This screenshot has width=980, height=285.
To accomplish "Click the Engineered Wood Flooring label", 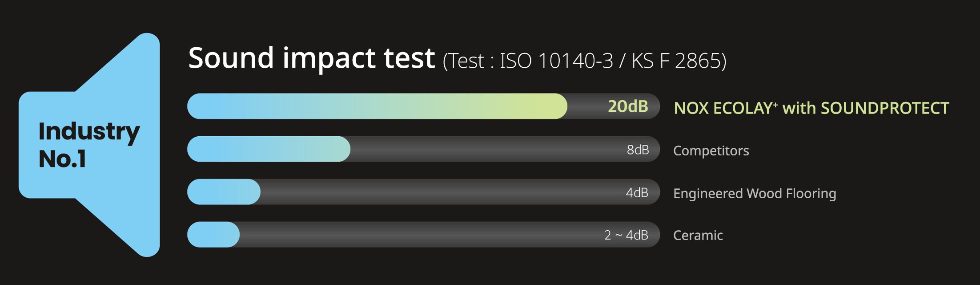I will pyautogui.click(x=755, y=193).
